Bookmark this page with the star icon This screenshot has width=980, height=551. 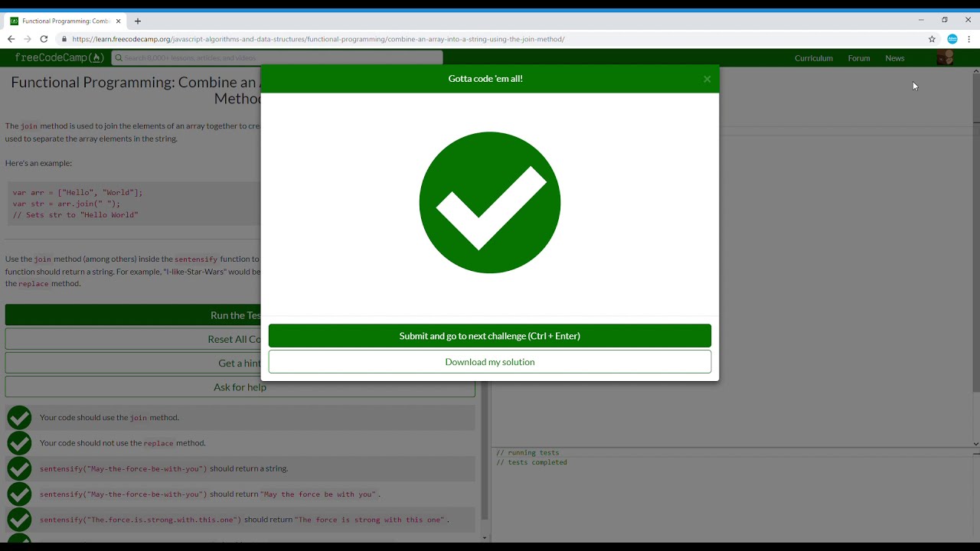pos(932,39)
